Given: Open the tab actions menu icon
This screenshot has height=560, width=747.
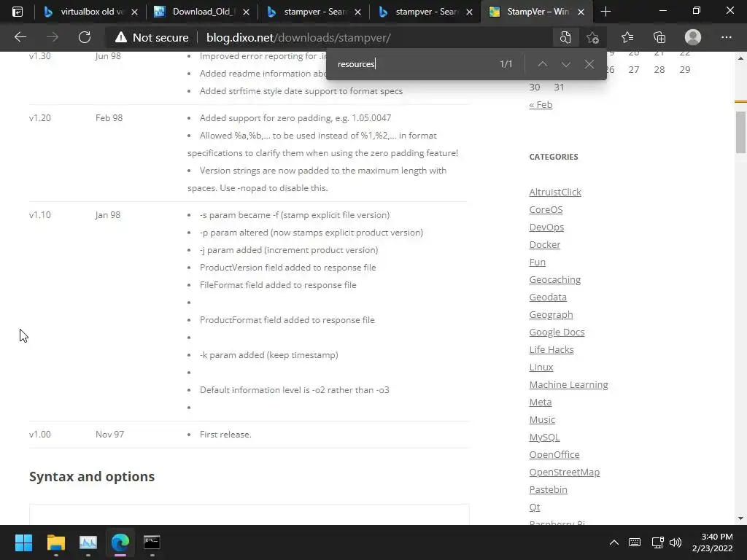Looking at the screenshot, I should pyautogui.click(x=18, y=12).
